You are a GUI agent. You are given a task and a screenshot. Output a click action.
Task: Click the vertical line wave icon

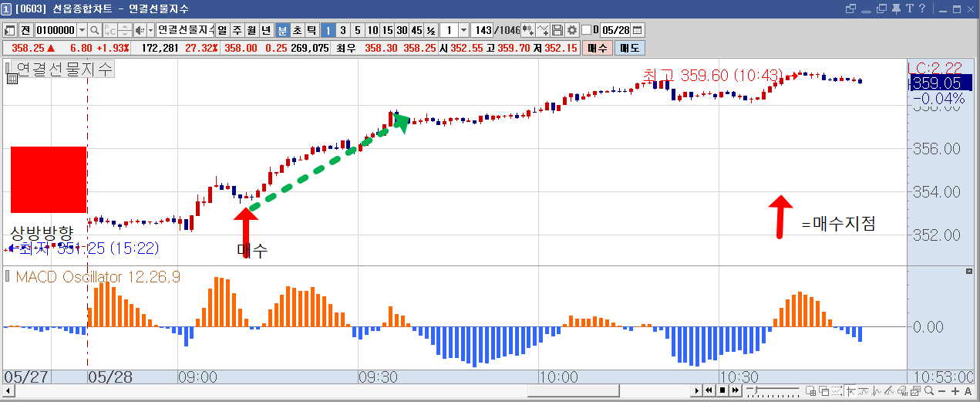click(x=877, y=390)
